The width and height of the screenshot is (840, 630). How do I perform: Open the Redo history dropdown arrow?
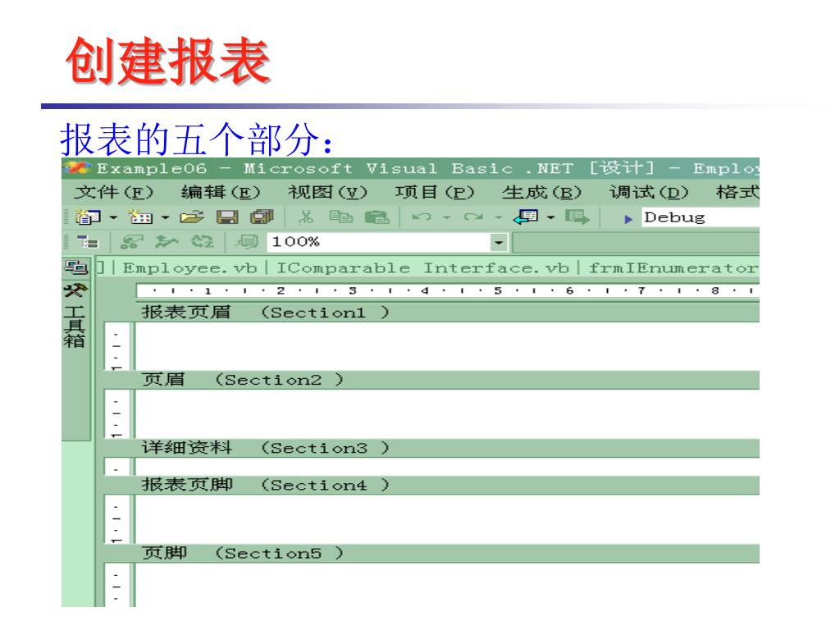click(498, 217)
